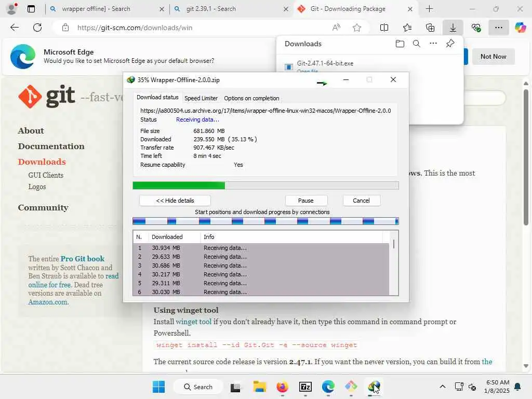Open Windows Start menu
The width and height of the screenshot is (532, 399).
(158, 387)
